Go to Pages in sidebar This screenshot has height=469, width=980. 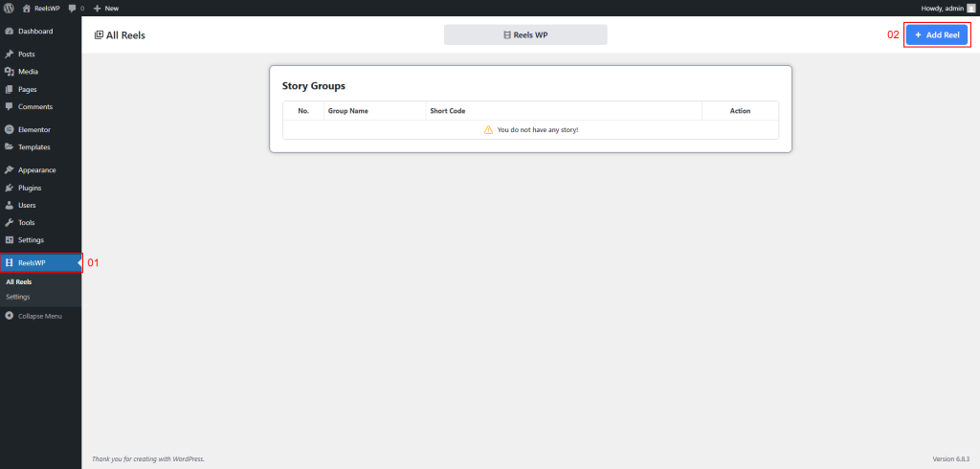point(27,89)
